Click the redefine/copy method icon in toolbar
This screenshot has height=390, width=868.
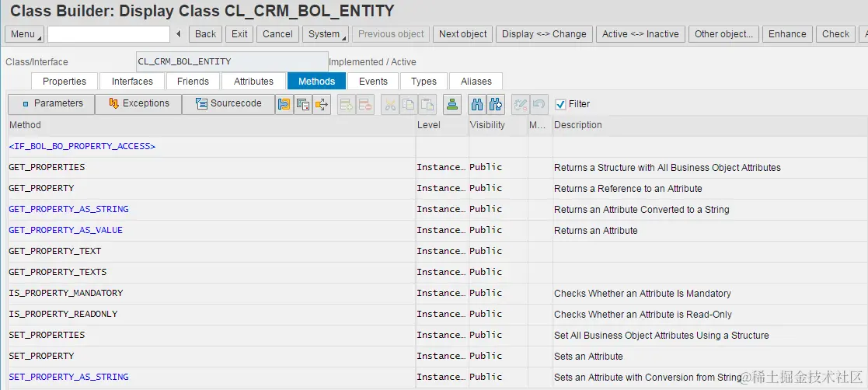(x=303, y=104)
